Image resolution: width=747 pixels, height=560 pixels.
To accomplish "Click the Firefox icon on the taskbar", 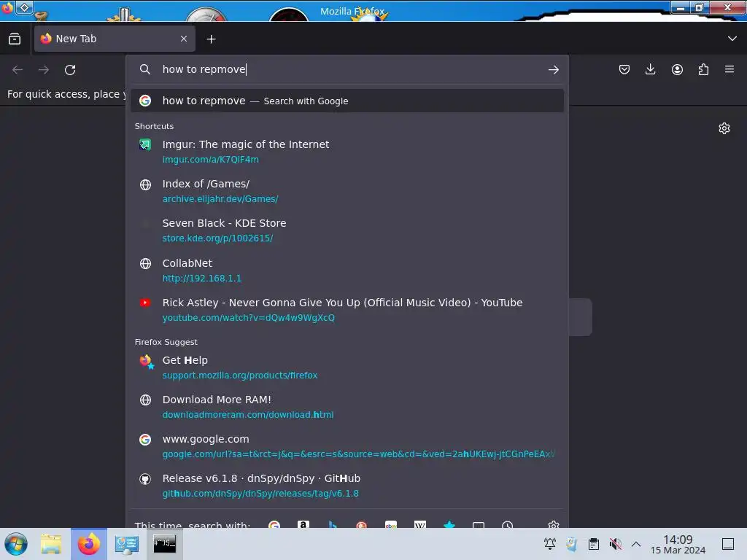I will pos(89,544).
